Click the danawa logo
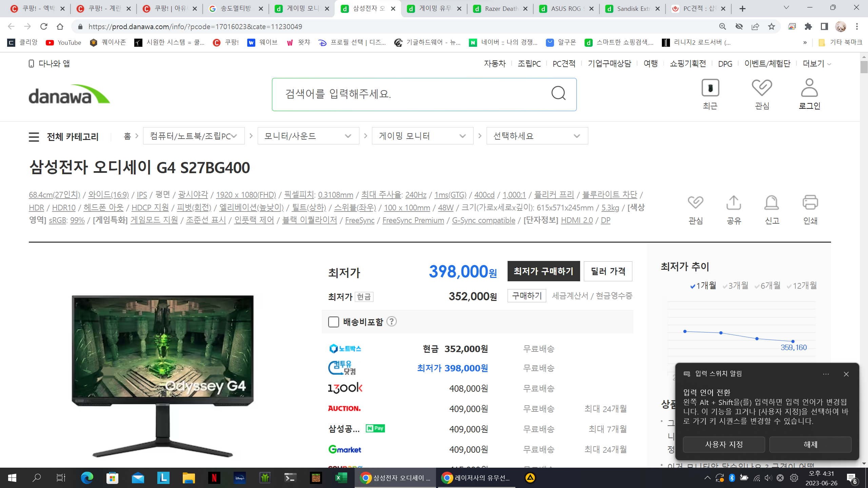This screenshot has height=488, width=868. (x=69, y=94)
